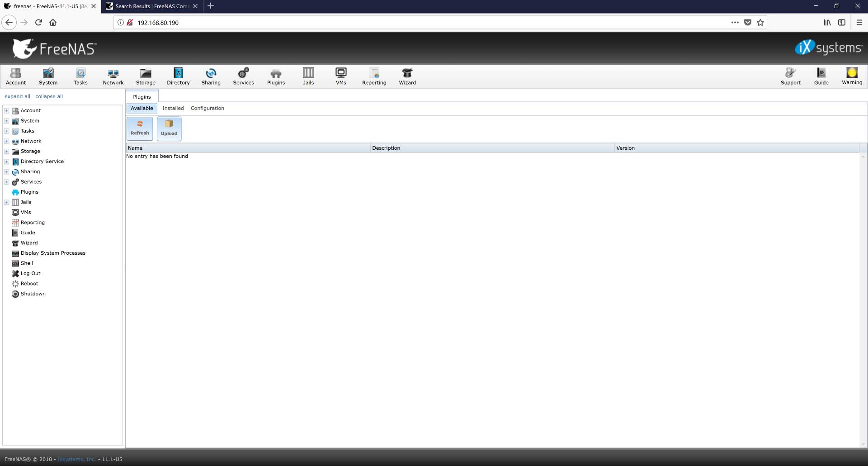Reload the current page
The width and height of the screenshot is (868, 466).
(x=38, y=23)
